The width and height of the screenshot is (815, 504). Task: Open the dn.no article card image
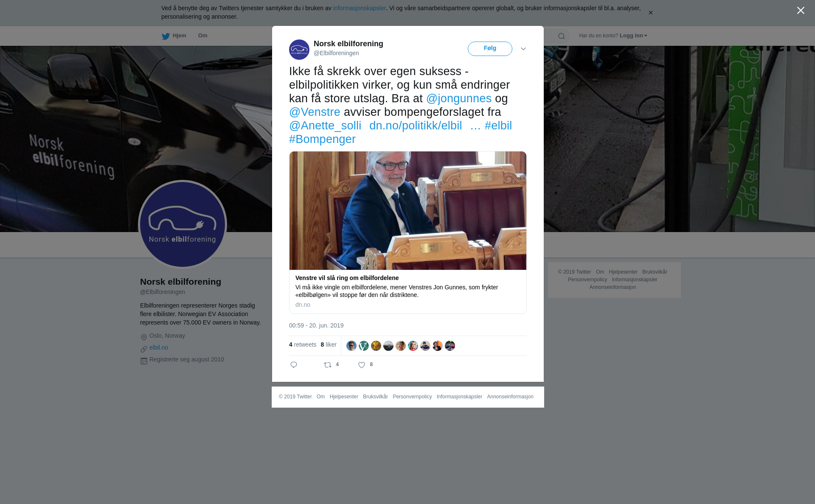tap(408, 210)
